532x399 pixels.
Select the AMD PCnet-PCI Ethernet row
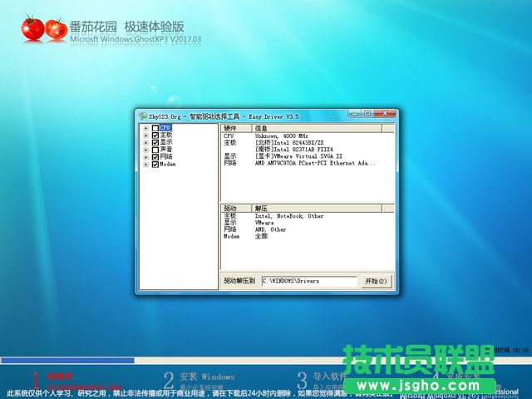[x=308, y=163]
